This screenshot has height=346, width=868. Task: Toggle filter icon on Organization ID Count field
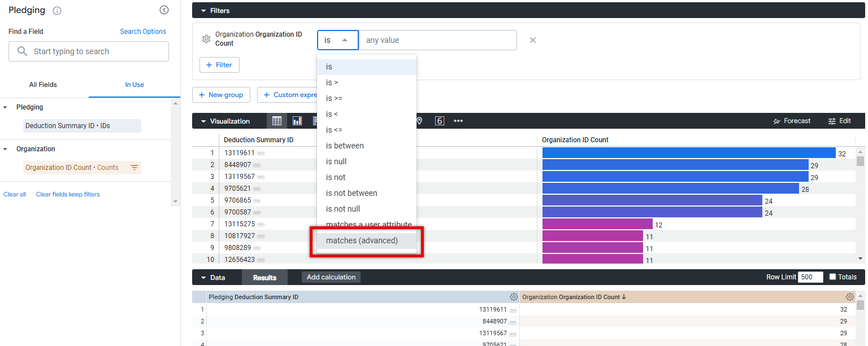click(134, 168)
